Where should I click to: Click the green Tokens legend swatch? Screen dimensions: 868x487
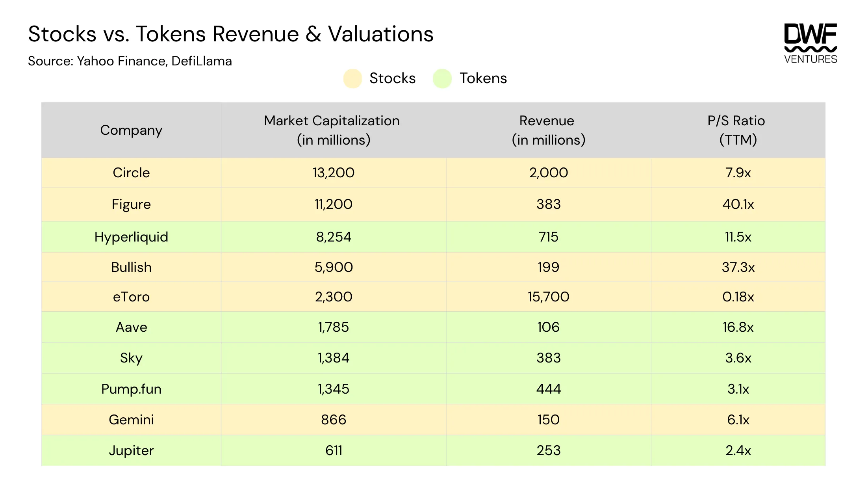click(x=442, y=78)
